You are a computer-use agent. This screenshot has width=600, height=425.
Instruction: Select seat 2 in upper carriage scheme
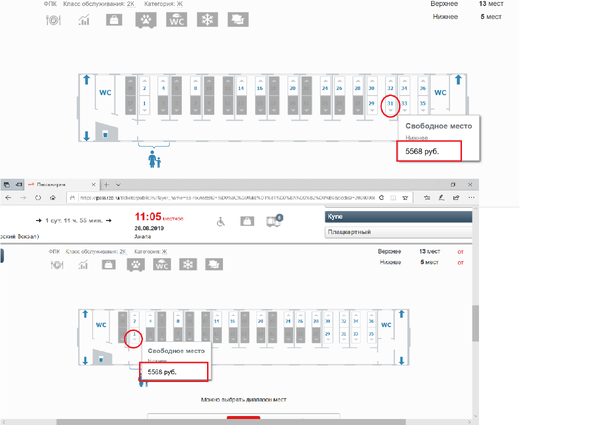[144, 87]
